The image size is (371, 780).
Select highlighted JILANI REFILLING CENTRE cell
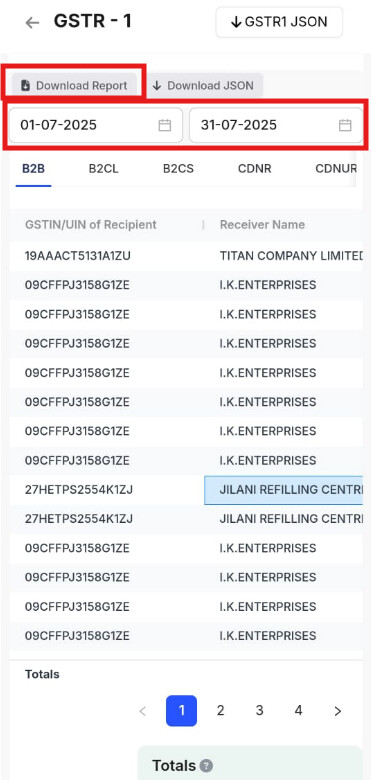[x=283, y=489]
